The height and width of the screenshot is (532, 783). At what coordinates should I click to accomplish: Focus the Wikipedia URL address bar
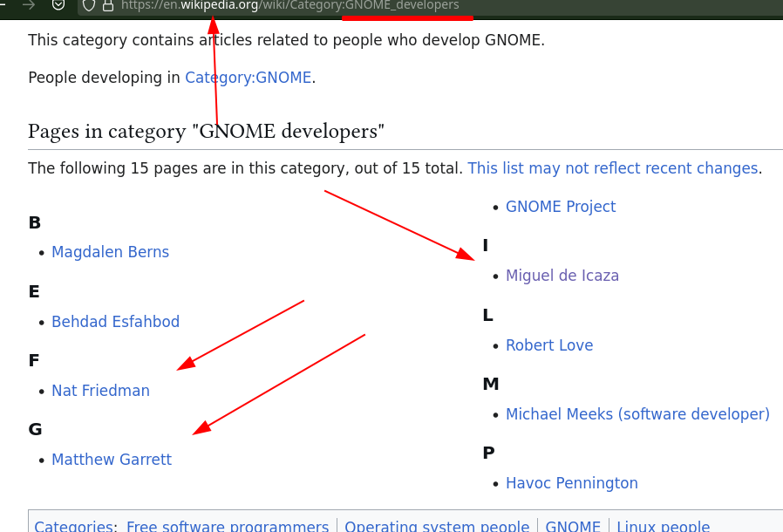pyautogui.click(x=430, y=6)
